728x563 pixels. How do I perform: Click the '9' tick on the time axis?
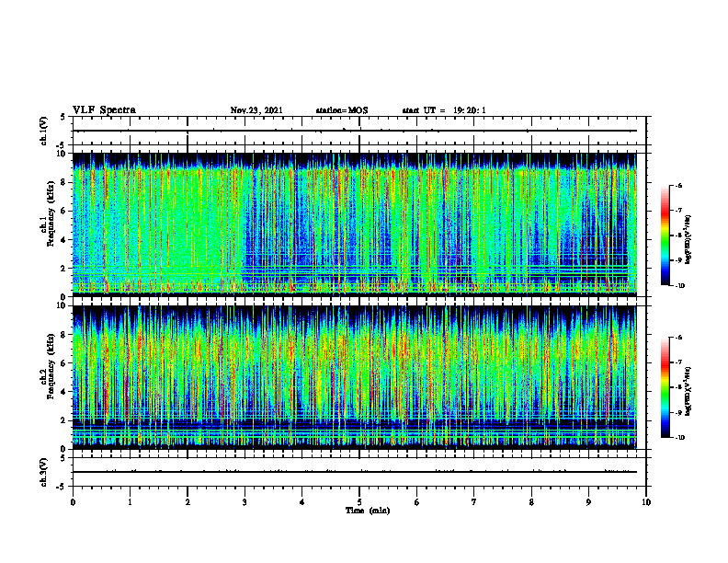pos(588,502)
